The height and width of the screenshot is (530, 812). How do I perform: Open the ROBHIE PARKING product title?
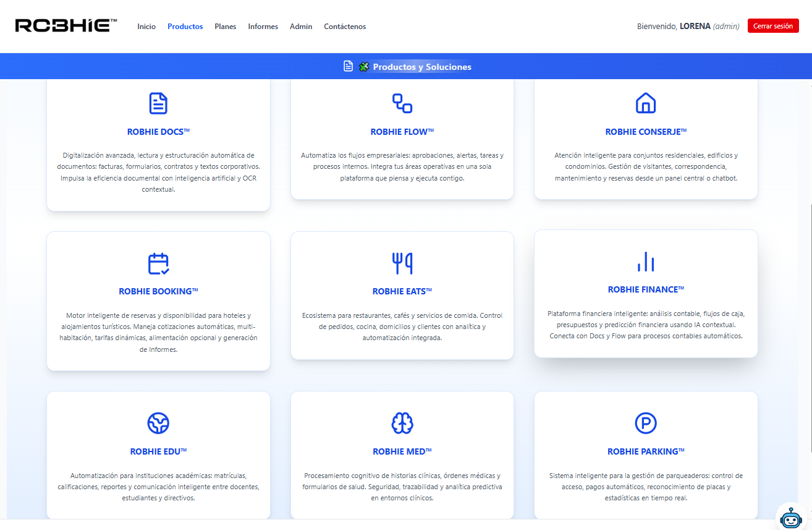646,451
